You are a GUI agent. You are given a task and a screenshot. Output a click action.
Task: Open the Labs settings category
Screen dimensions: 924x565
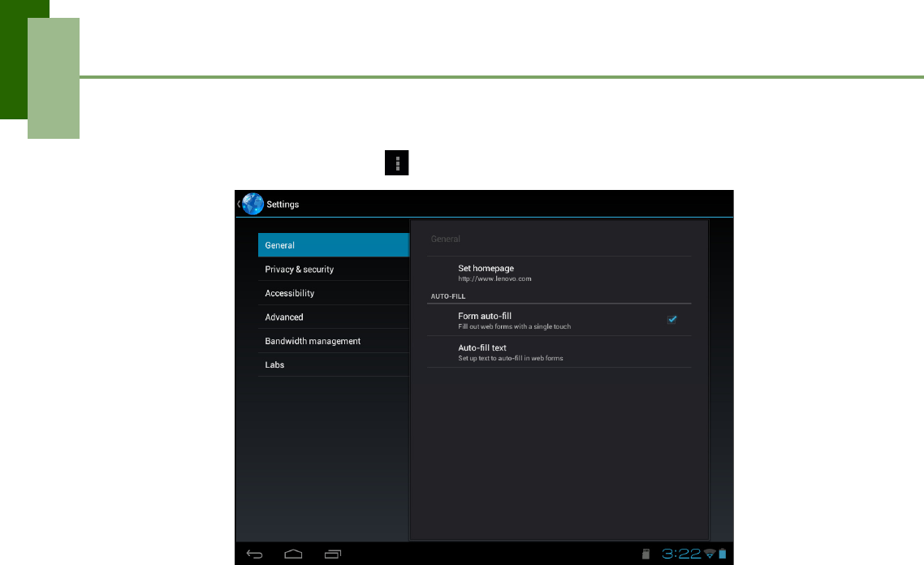(334, 364)
